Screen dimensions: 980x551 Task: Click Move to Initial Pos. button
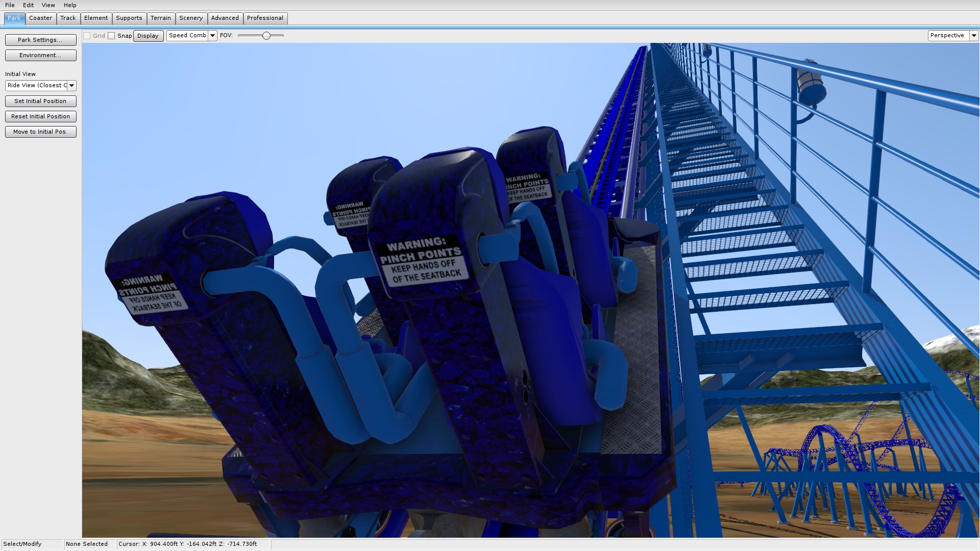(40, 132)
